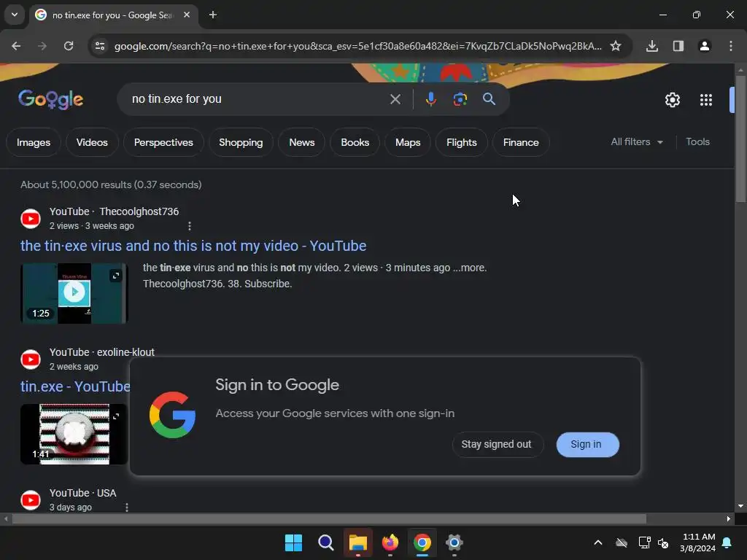747x560 pixels.
Task: Show Finance results
Action: click(521, 142)
